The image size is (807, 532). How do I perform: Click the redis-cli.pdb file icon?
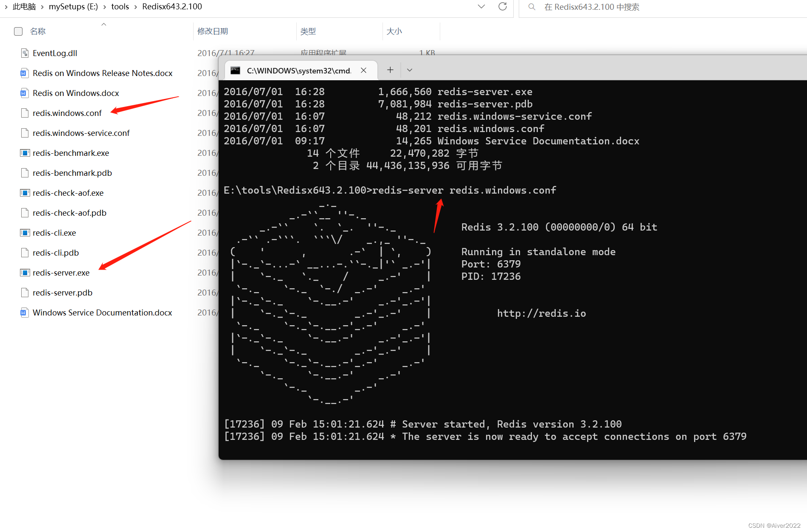tap(25, 253)
